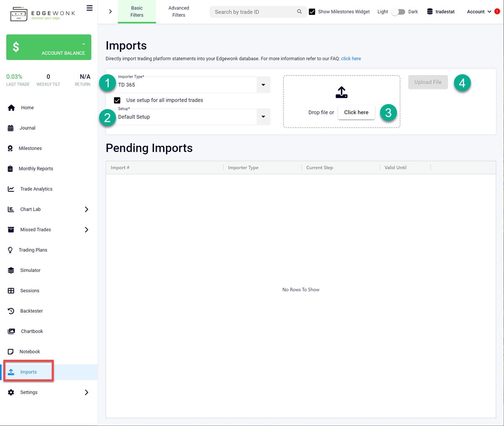Select the Backtester history icon
Viewport: 504px width, 426px height.
[11, 311]
